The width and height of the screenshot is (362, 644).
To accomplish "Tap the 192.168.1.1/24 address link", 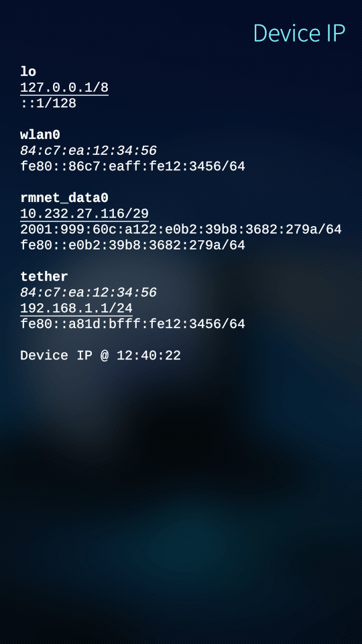I will click(76, 308).
